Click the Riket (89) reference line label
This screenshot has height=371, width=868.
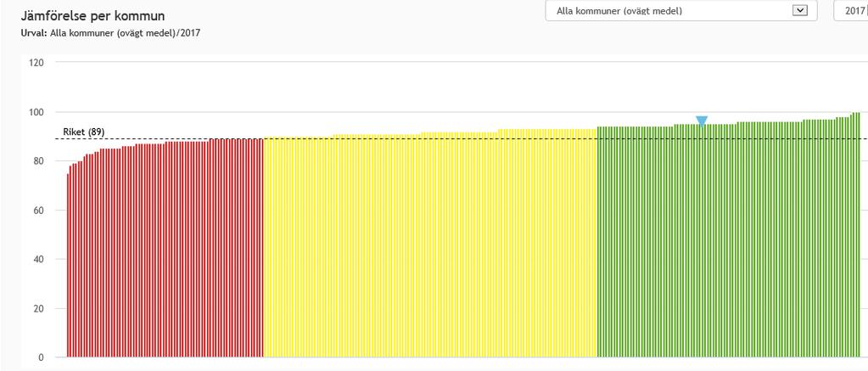(84, 132)
